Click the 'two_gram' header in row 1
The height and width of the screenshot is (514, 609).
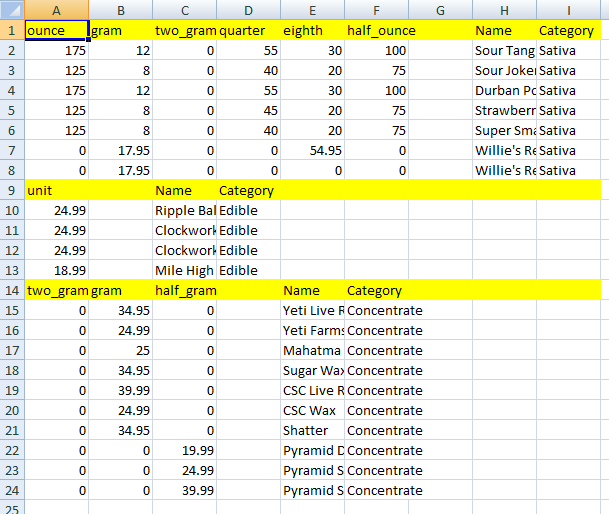click(185, 30)
